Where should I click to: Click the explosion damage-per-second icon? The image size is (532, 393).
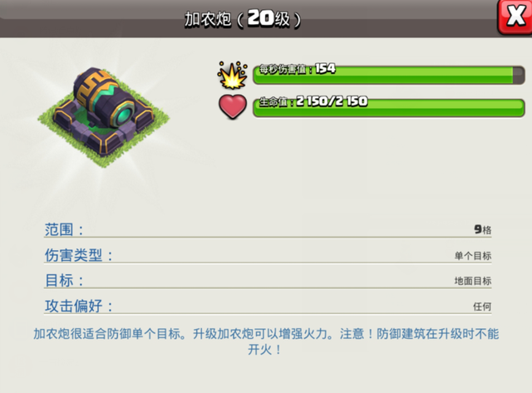[233, 75]
